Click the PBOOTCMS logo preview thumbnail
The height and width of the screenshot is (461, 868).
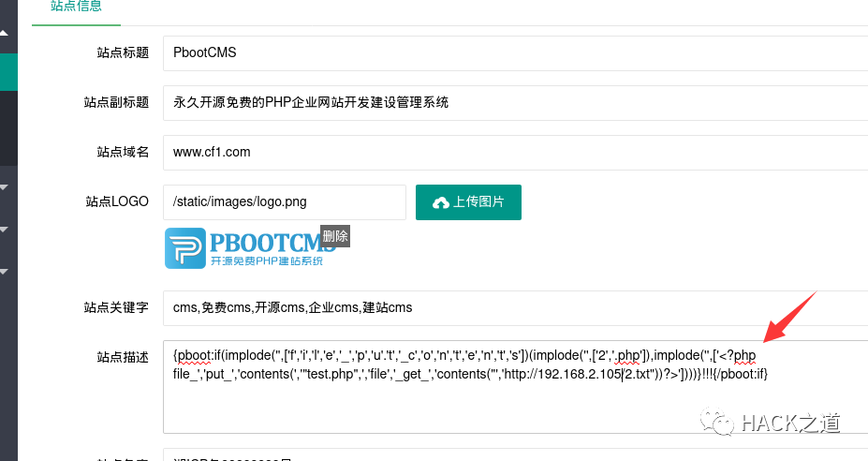pyautogui.click(x=252, y=248)
